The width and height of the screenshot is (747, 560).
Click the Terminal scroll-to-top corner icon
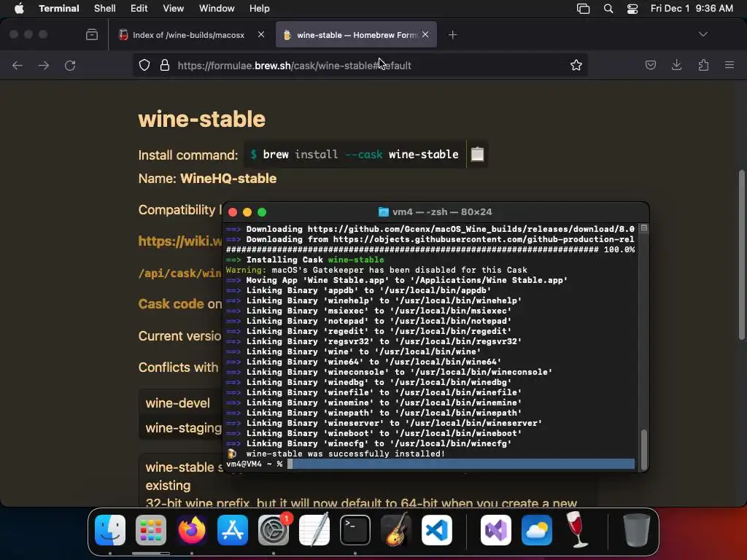644,228
